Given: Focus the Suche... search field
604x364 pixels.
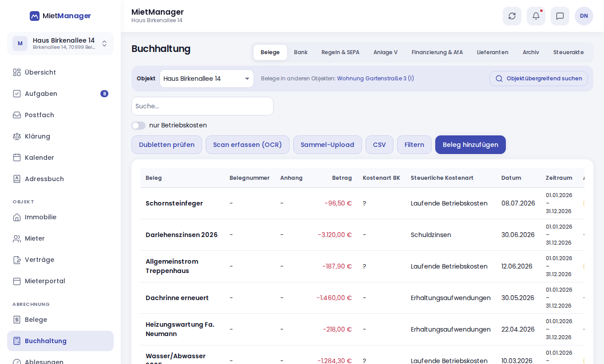Looking at the screenshot, I should tap(203, 106).
